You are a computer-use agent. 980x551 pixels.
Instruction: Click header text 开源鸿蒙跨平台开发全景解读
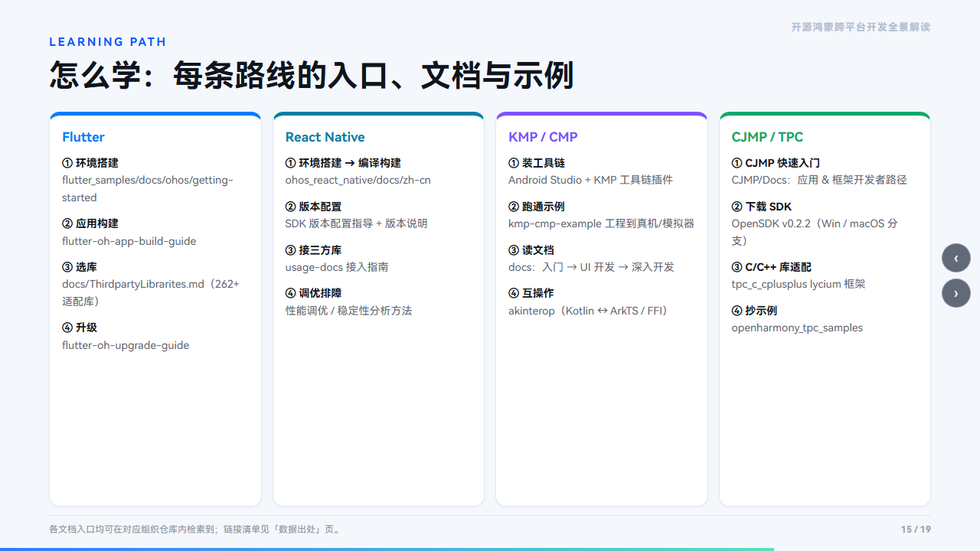861,27
